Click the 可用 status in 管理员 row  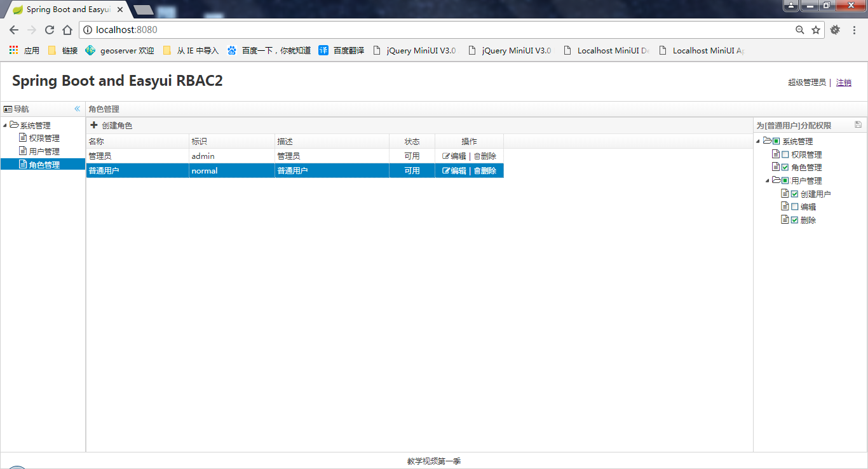coord(412,156)
